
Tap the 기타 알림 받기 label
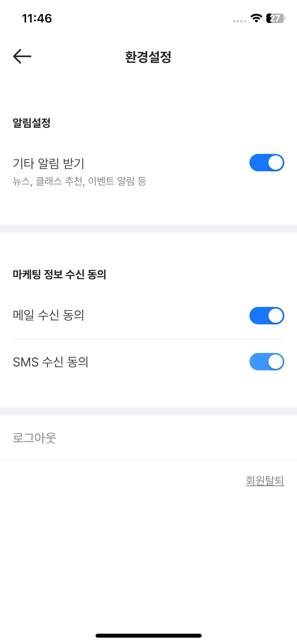[49, 163]
